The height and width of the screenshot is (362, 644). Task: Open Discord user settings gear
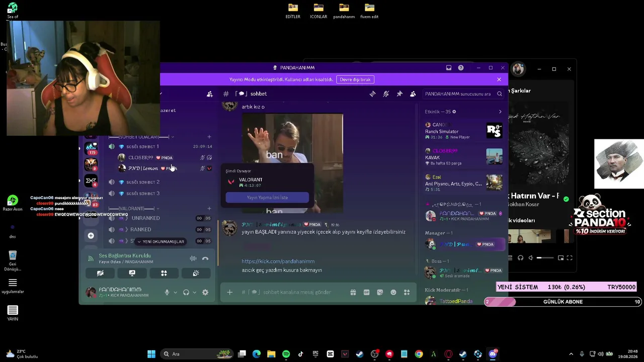[x=205, y=292]
